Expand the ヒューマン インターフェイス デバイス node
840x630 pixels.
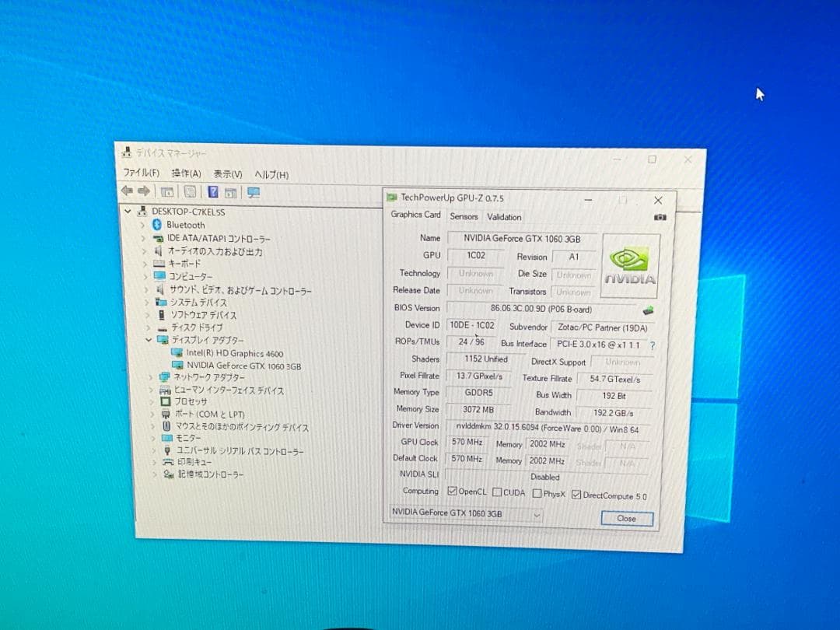[151, 390]
